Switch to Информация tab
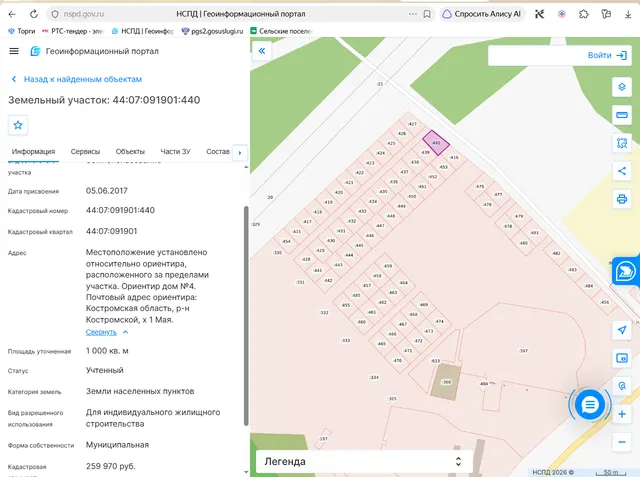The height and width of the screenshot is (477, 640). tap(33, 151)
